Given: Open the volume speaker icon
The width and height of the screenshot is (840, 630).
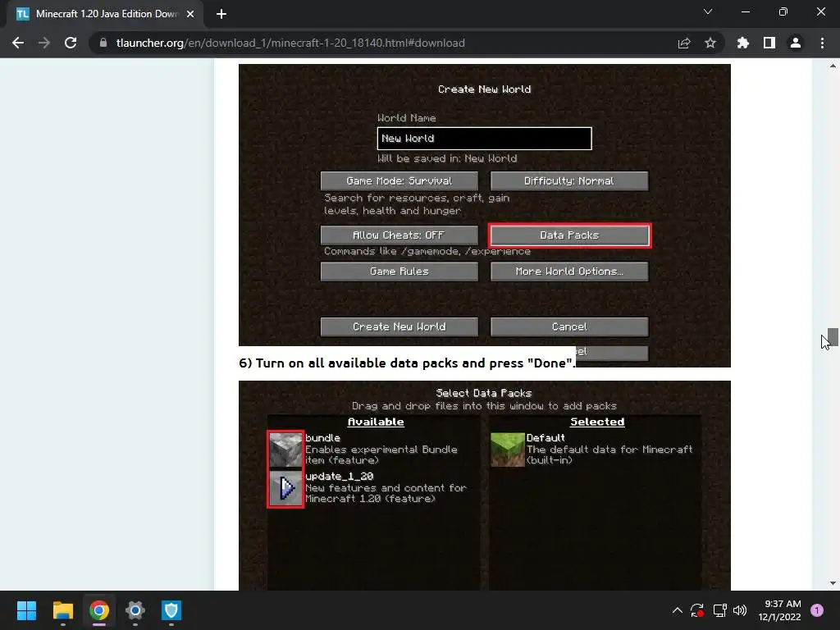Looking at the screenshot, I should coord(740,610).
